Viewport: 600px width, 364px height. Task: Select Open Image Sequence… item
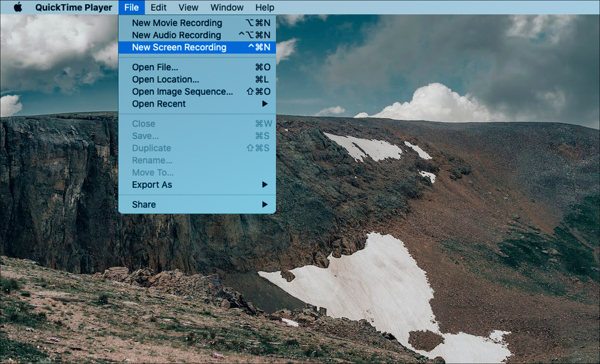point(197,92)
